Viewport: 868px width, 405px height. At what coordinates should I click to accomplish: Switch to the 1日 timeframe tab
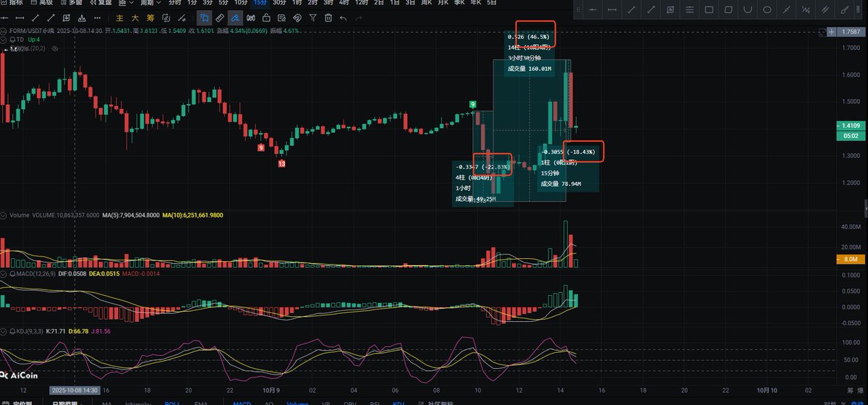click(395, 3)
